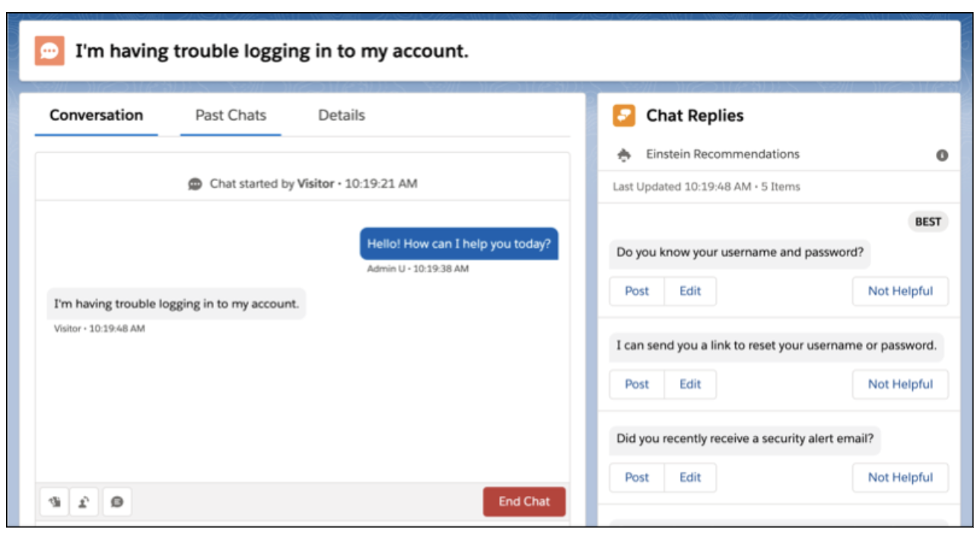Click the Einstein Recommendations icon
Screen dimensions: 980x537
[624, 154]
